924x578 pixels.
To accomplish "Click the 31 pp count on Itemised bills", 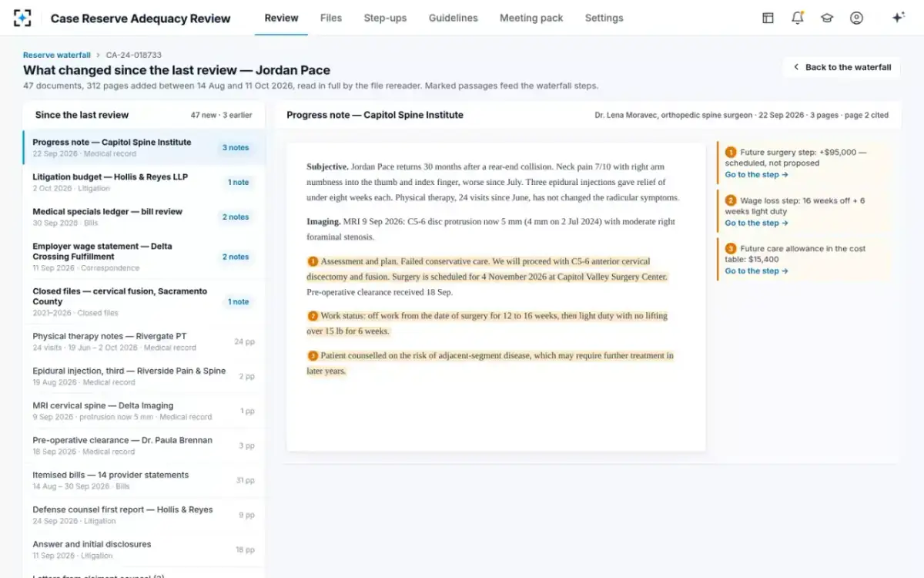I will 245,480.
